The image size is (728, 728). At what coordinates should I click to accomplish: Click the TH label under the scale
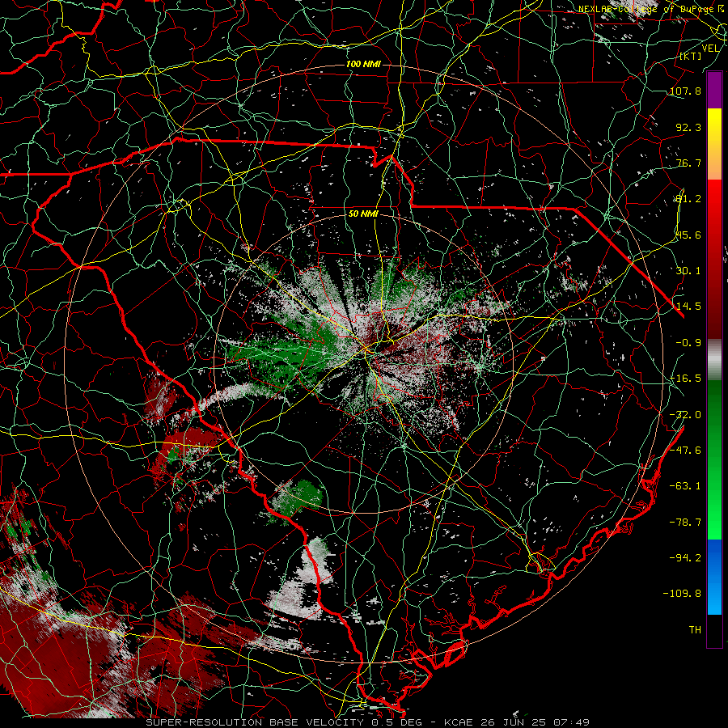(x=695, y=630)
